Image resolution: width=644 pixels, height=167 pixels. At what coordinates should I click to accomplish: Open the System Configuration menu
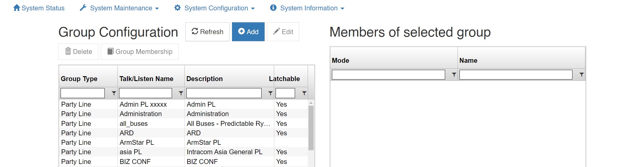point(215,8)
